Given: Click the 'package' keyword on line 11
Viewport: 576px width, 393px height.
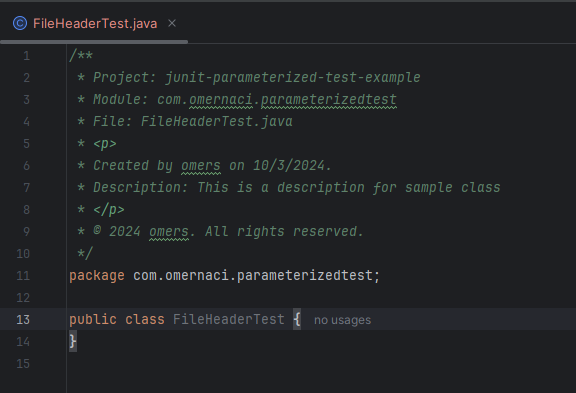Looking at the screenshot, I should tap(97, 275).
